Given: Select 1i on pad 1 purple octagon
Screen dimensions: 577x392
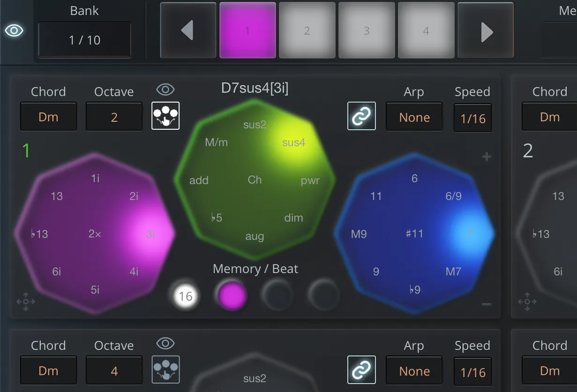Looking at the screenshot, I should point(95,178).
